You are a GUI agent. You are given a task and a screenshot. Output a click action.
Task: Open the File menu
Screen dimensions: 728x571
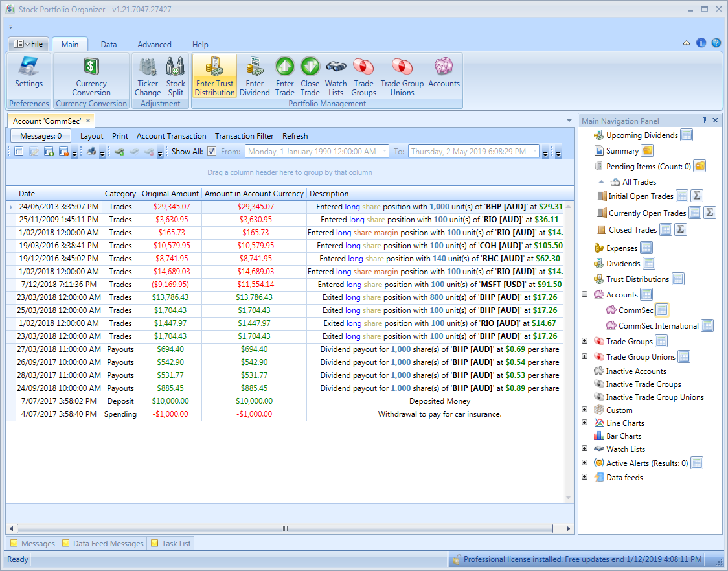pos(28,43)
